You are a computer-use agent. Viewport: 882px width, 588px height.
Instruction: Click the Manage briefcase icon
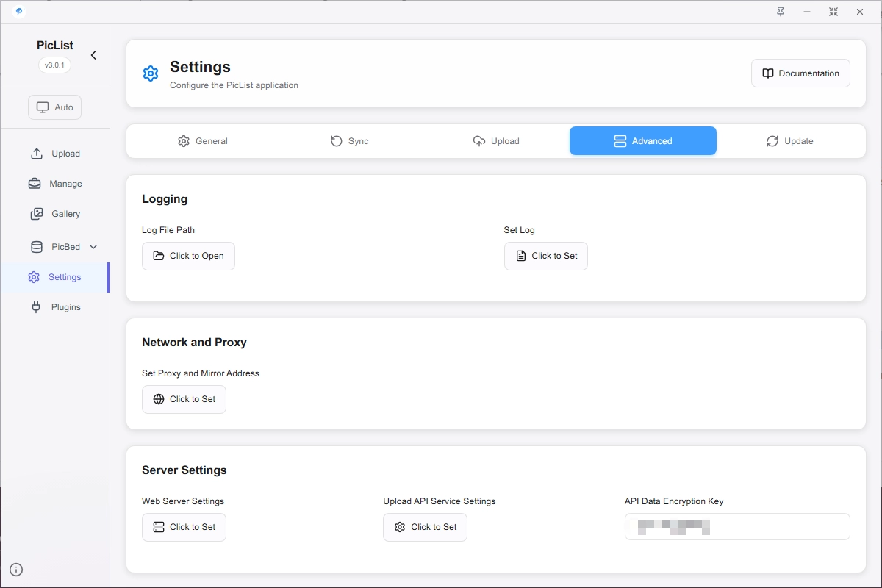35,184
